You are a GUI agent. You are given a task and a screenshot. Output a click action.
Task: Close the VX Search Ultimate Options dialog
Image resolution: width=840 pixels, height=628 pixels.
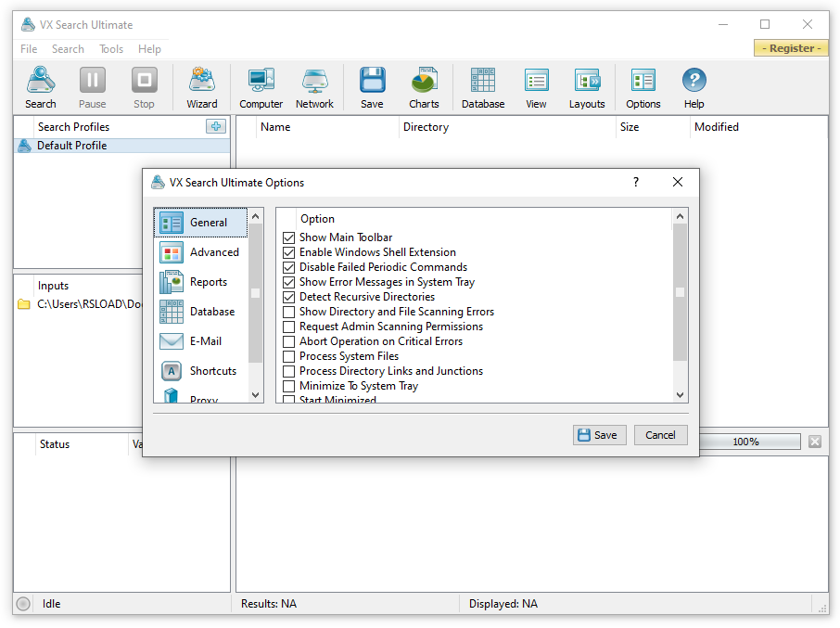point(678,182)
